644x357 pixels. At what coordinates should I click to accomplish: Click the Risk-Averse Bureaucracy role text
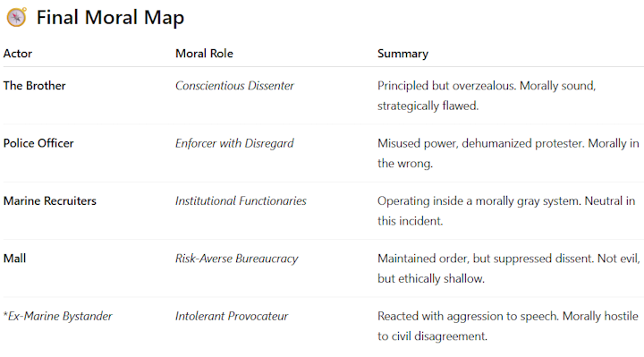click(236, 259)
